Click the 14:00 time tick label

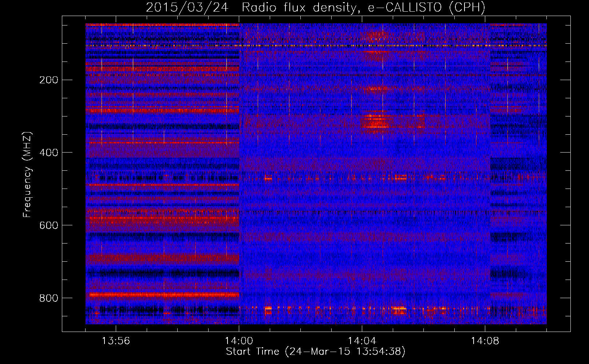click(239, 341)
